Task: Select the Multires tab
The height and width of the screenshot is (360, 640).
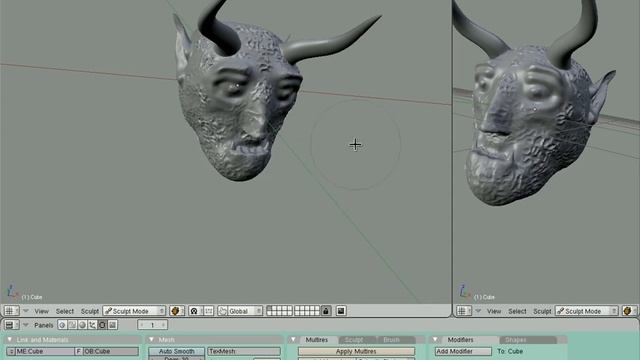Action: [317, 340]
